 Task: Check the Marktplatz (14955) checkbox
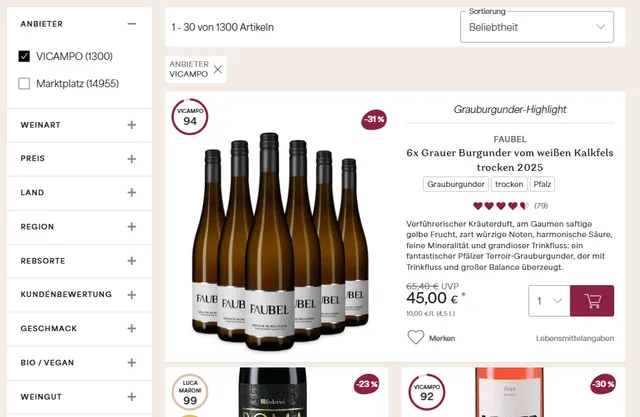click(24, 84)
